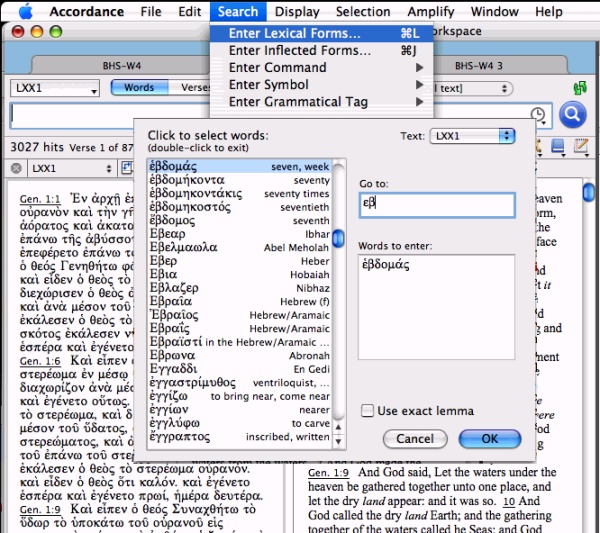Select ἑβδομάς 'seven, week' in word list
Screen dimensions: 600x533
pyautogui.click(x=240, y=166)
